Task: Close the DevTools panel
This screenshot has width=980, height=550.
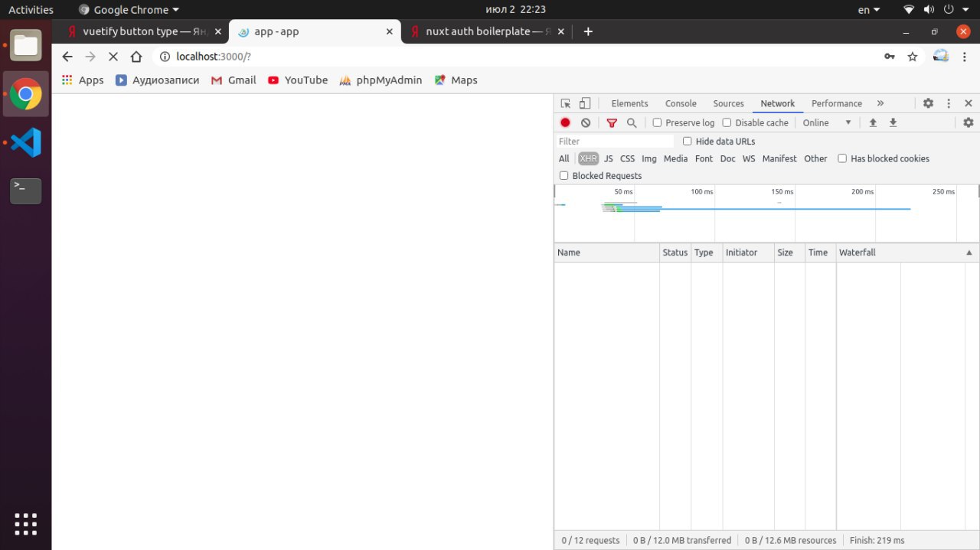Action: [969, 103]
